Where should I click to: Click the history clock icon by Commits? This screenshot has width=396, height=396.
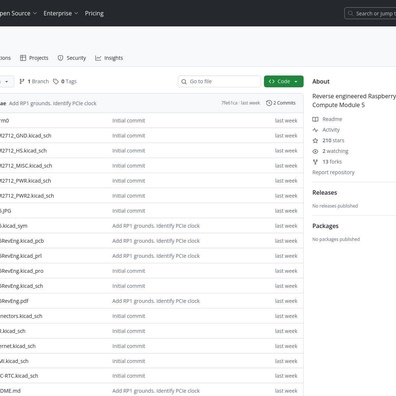[x=269, y=103]
